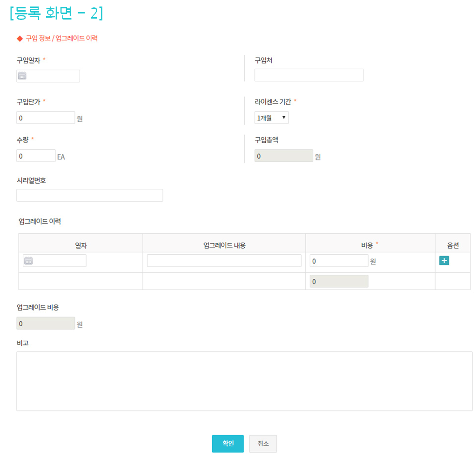
Task: Cancel with the 취소 button
Action: pos(263,443)
